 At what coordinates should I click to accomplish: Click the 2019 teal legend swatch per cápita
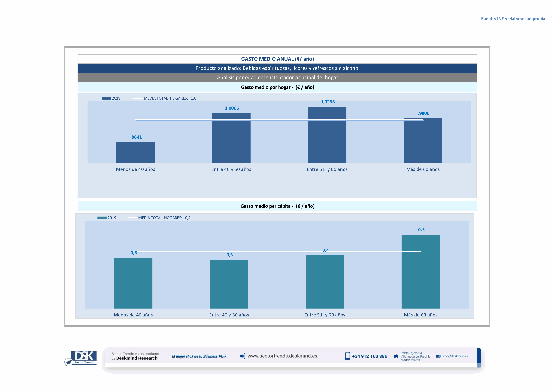point(102,218)
